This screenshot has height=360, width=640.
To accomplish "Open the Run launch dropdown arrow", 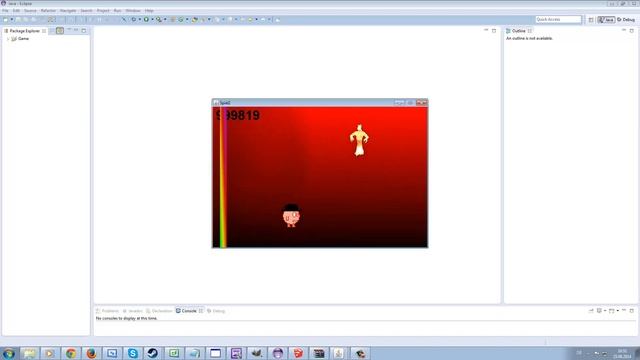I will point(152,20).
